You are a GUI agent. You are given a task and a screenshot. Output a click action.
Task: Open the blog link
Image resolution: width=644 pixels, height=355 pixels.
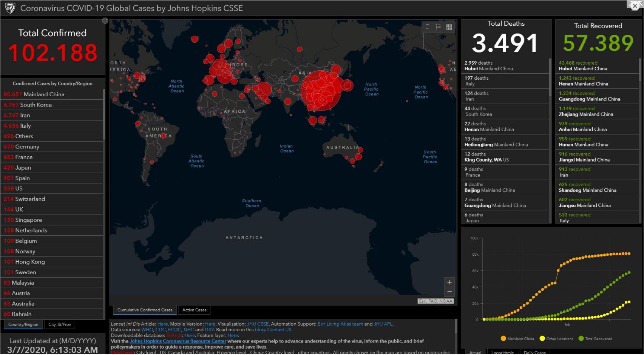pos(260,330)
